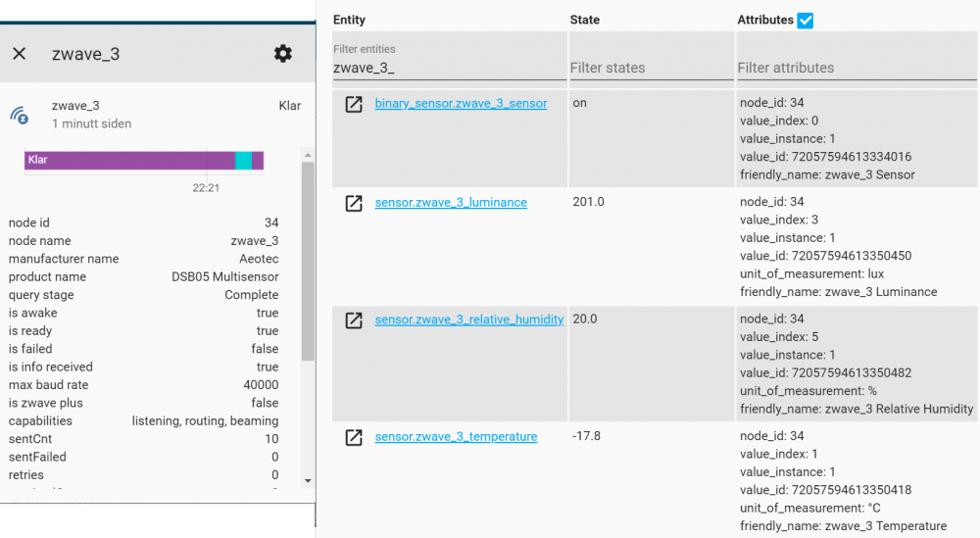Select the sensor.zwave_3_luminance link

pos(451,202)
